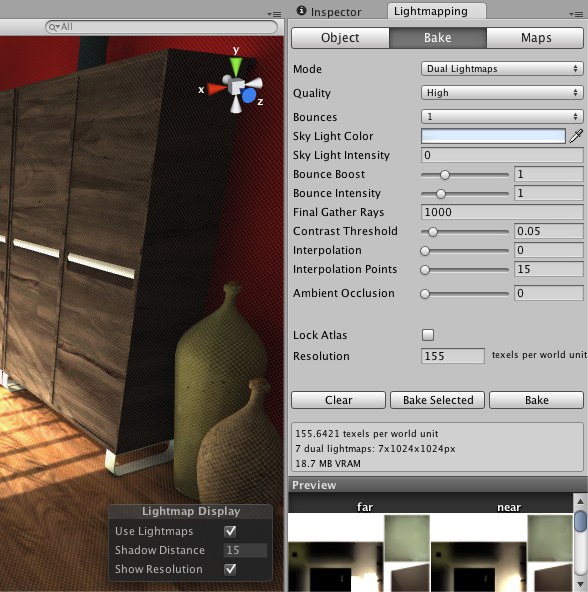Click the Interpolation value field

click(x=549, y=250)
